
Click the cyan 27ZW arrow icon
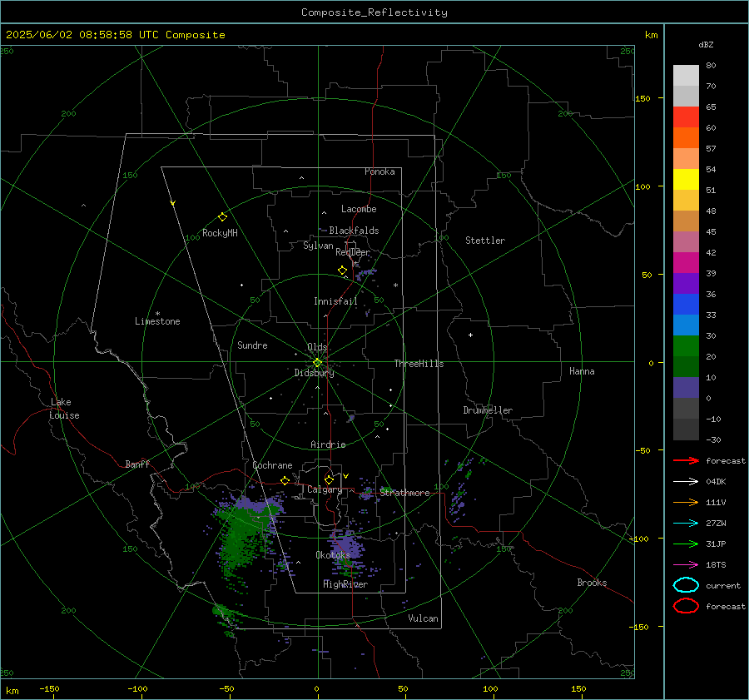pos(686,524)
